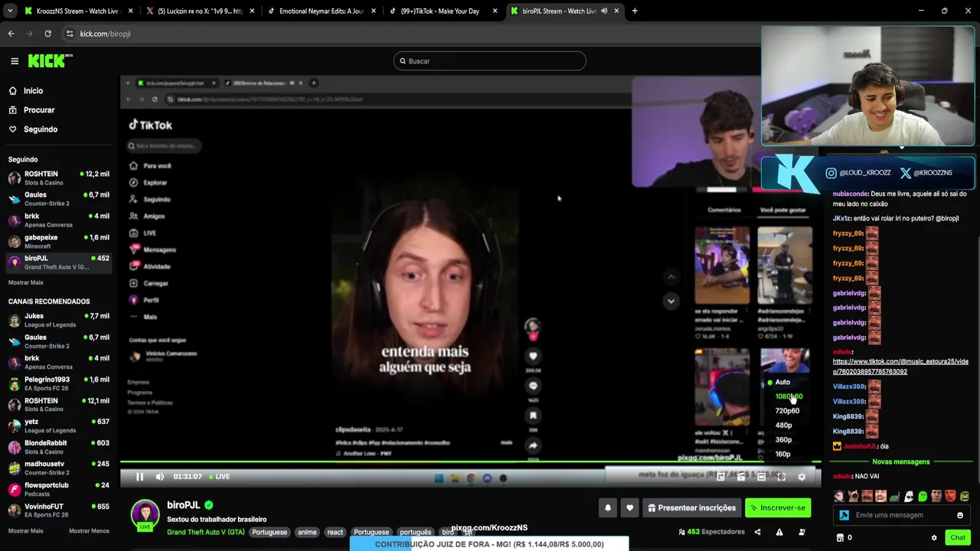Open the picture-in-picture icon in player controls
Image resolution: width=980 pixels, height=551 pixels.
(x=720, y=477)
